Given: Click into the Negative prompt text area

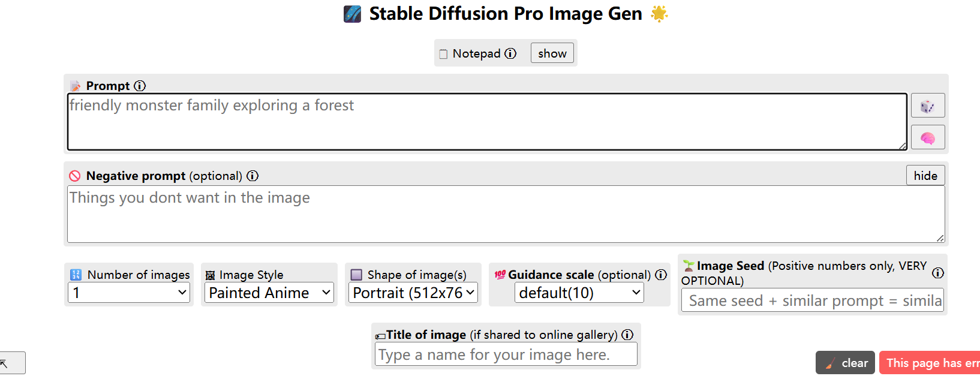Looking at the screenshot, I should 506,214.
